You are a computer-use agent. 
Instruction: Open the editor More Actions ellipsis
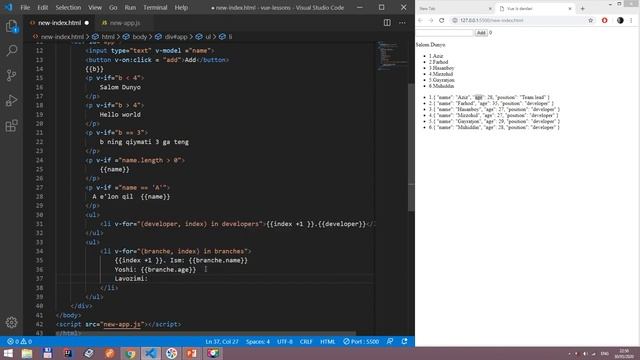(x=402, y=23)
